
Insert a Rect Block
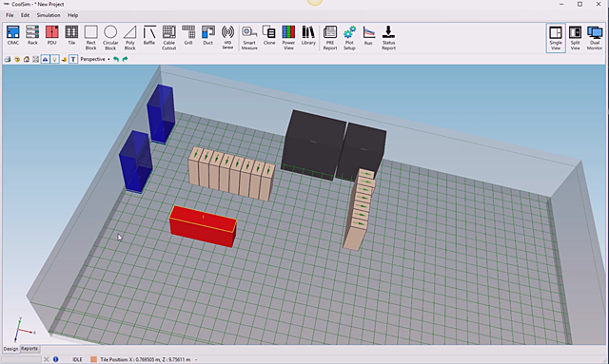91,38
